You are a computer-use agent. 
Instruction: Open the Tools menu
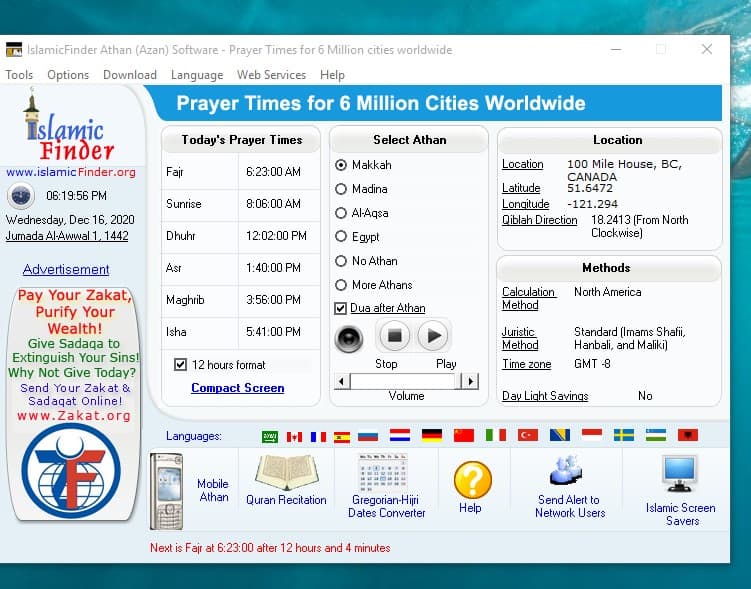[19, 75]
